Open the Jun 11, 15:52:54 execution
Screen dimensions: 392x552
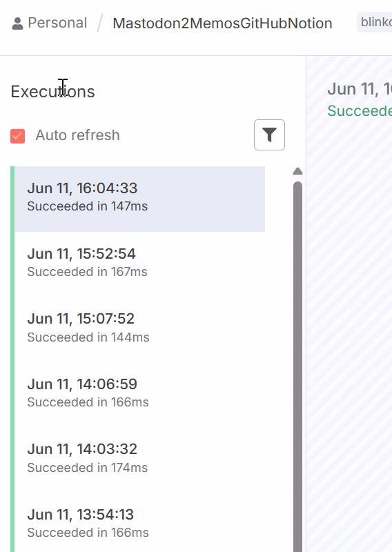point(140,264)
